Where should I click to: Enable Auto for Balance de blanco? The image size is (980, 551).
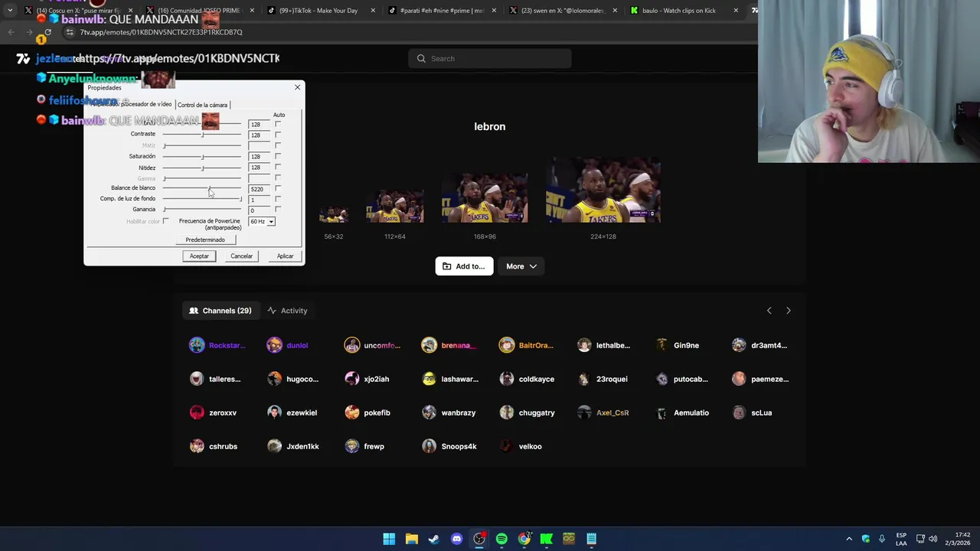[278, 188]
